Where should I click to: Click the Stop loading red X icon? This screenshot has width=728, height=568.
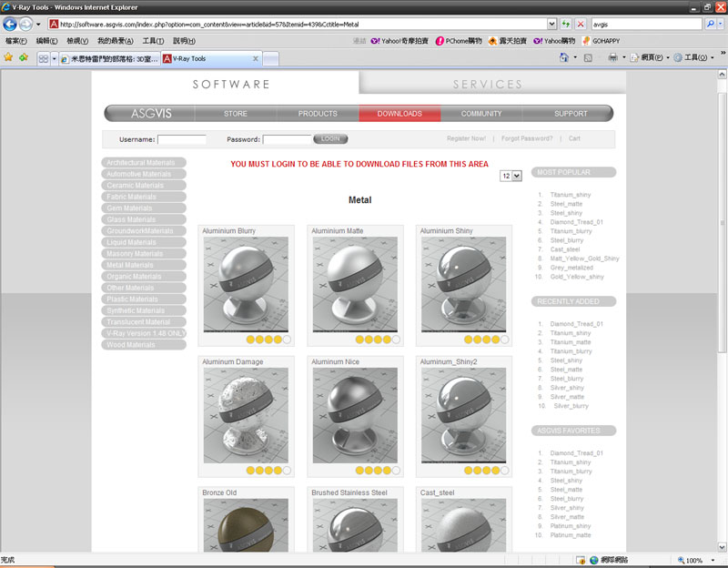click(x=581, y=24)
